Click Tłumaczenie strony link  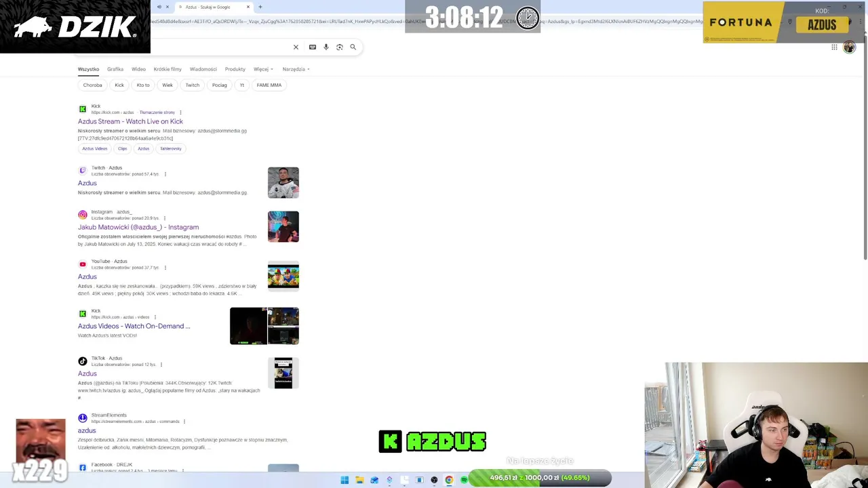(x=157, y=113)
